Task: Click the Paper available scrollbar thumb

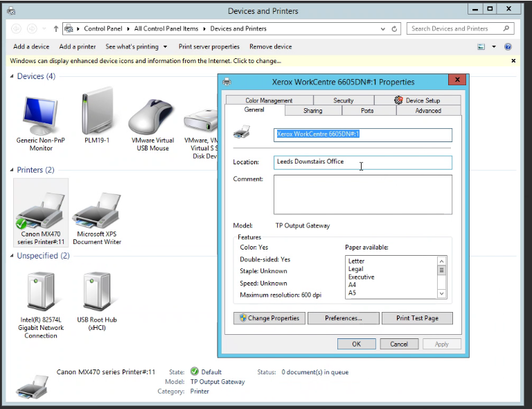Action: point(441,270)
